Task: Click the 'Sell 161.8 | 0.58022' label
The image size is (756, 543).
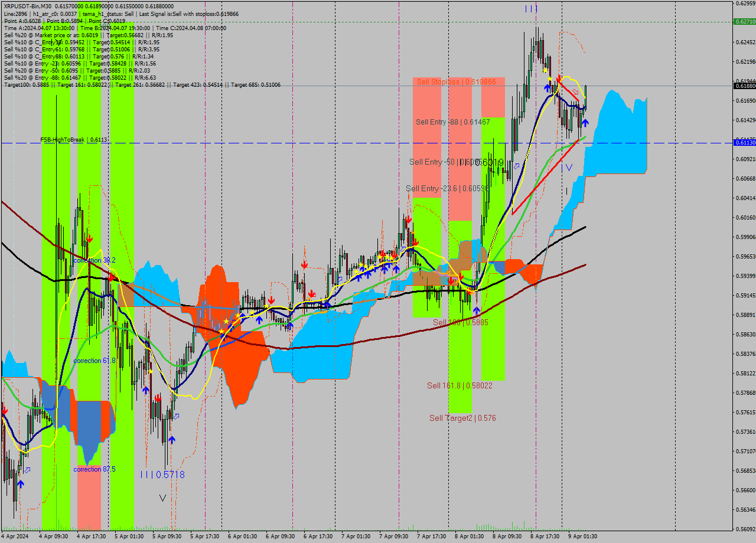Action: coord(460,385)
